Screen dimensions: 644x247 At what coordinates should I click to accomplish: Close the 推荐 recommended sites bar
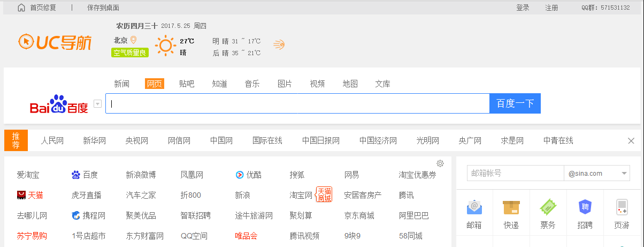point(631,140)
